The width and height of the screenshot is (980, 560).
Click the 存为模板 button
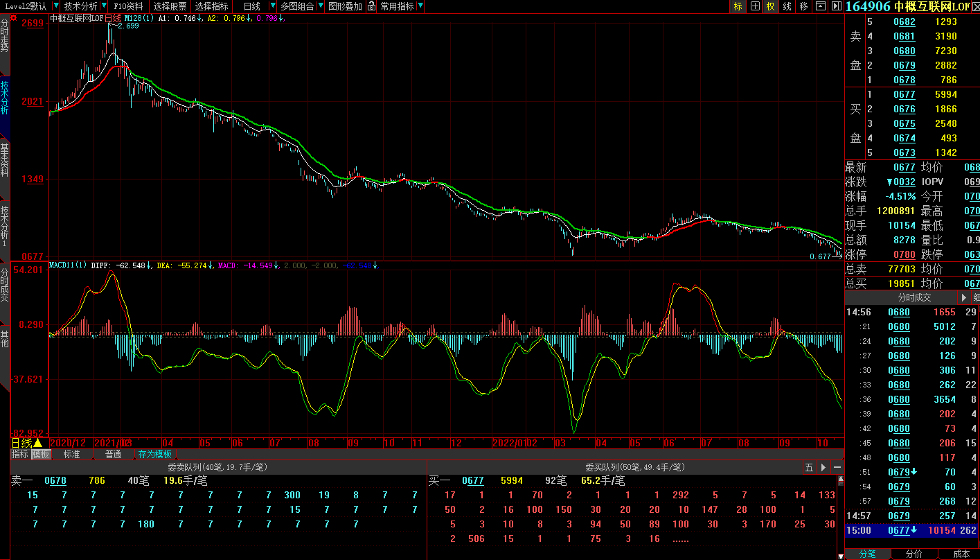(x=154, y=455)
